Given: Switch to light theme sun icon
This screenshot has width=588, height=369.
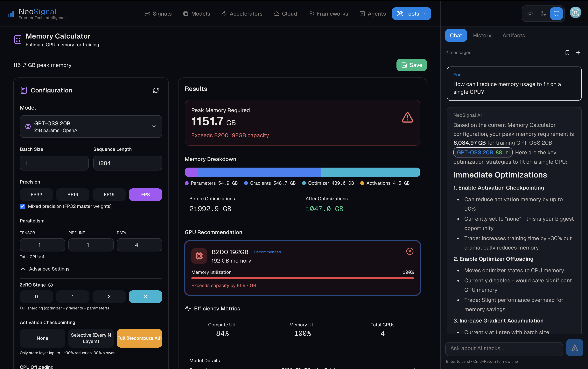Looking at the screenshot, I should (530, 14).
